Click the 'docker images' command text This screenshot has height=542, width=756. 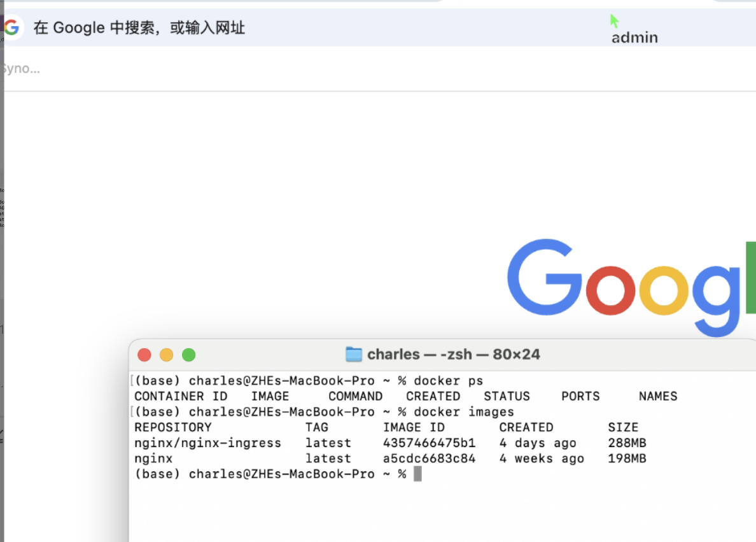tap(464, 411)
